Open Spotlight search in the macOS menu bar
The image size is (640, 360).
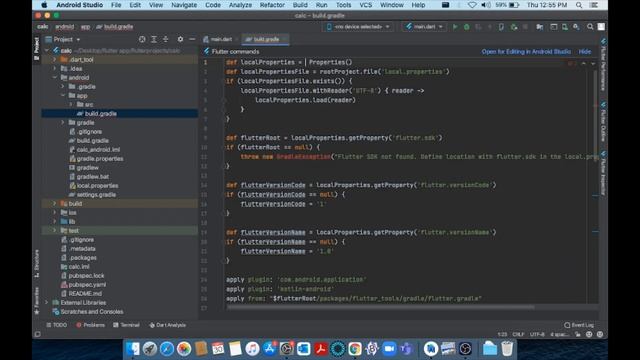click(x=579, y=5)
